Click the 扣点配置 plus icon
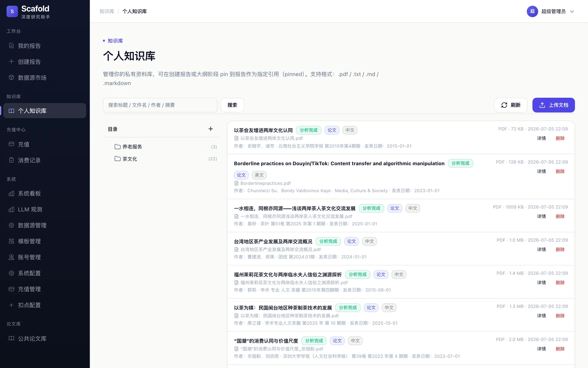This screenshot has width=588, height=368. click(x=11, y=305)
